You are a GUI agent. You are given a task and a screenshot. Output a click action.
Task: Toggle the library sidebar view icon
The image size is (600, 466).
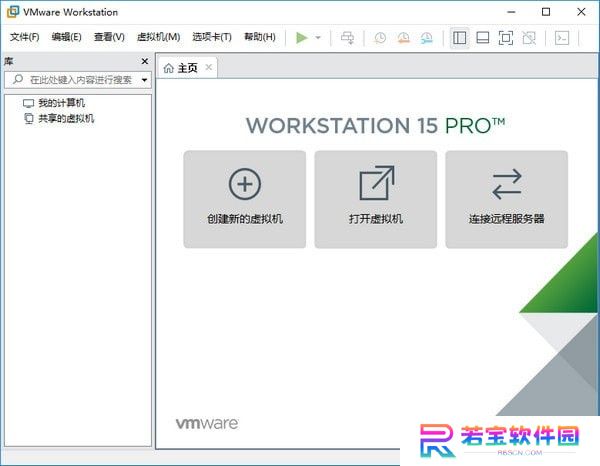click(460, 37)
